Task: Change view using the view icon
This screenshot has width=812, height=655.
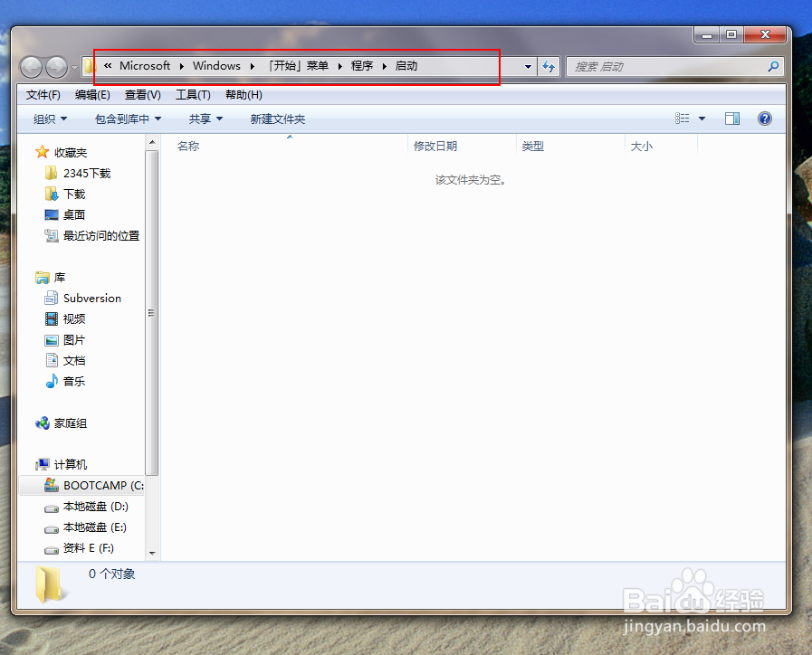Action: [x=682, y=119]
